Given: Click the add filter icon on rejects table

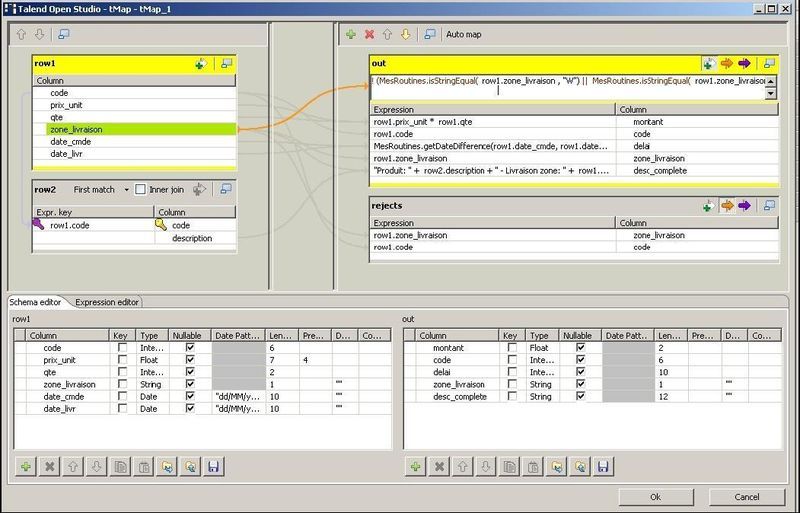Looking at the screenshot, I should (x=708, y=205).
